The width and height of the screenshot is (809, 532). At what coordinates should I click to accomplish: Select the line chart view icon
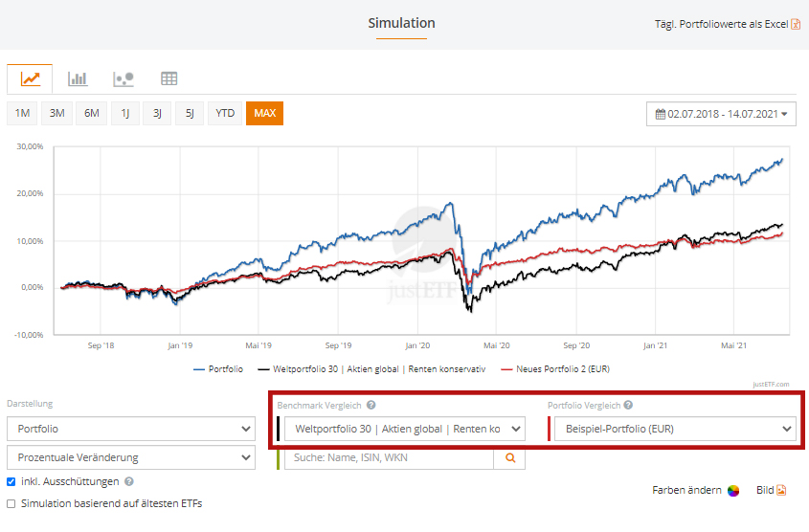(x=30, y=79)
